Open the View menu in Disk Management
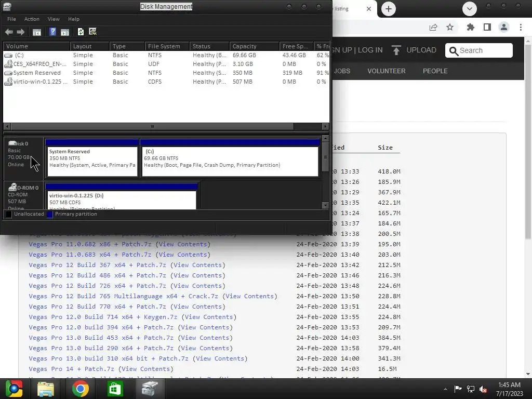 pos(54,19)
